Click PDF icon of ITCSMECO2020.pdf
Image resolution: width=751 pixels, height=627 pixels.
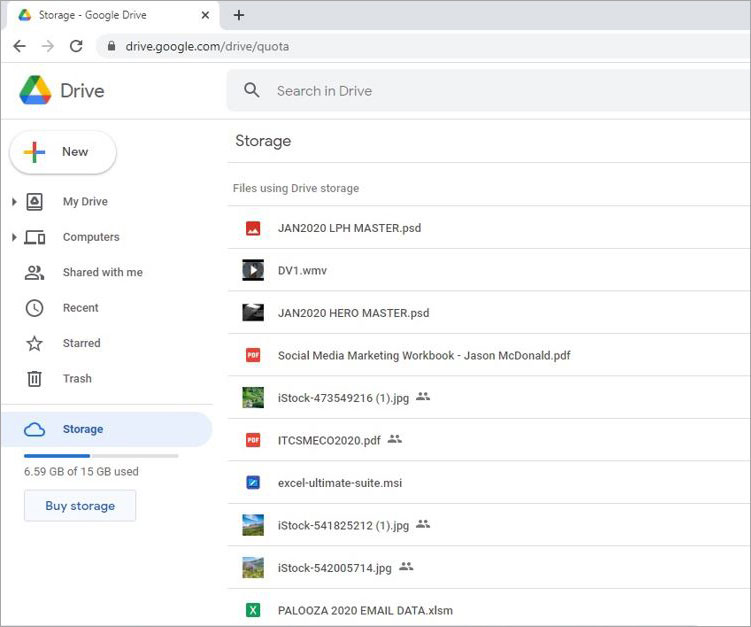tap(253, 440)
